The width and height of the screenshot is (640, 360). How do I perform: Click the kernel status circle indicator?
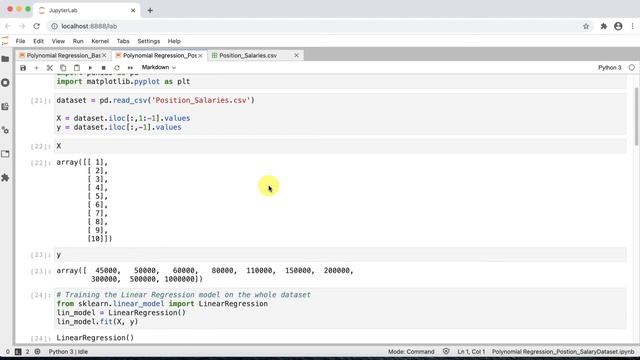(x=631, y=68)
